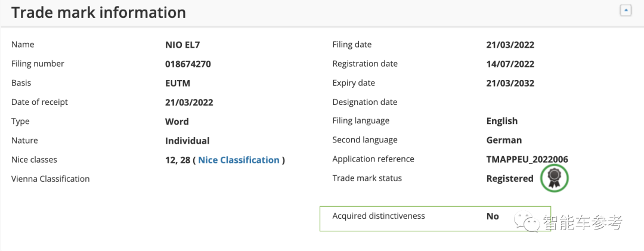644x251 pixels.
Task: Click the Second language value German
Action: pos(504,140)
